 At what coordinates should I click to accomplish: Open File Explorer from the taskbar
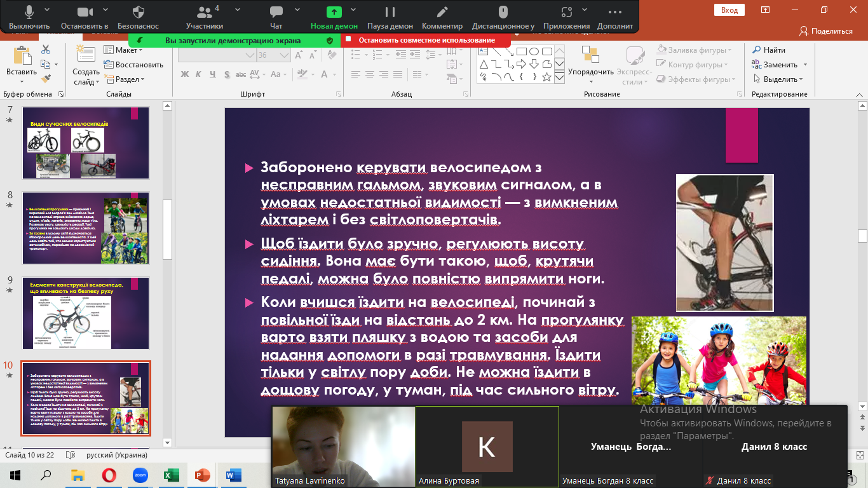pos(78,475)
